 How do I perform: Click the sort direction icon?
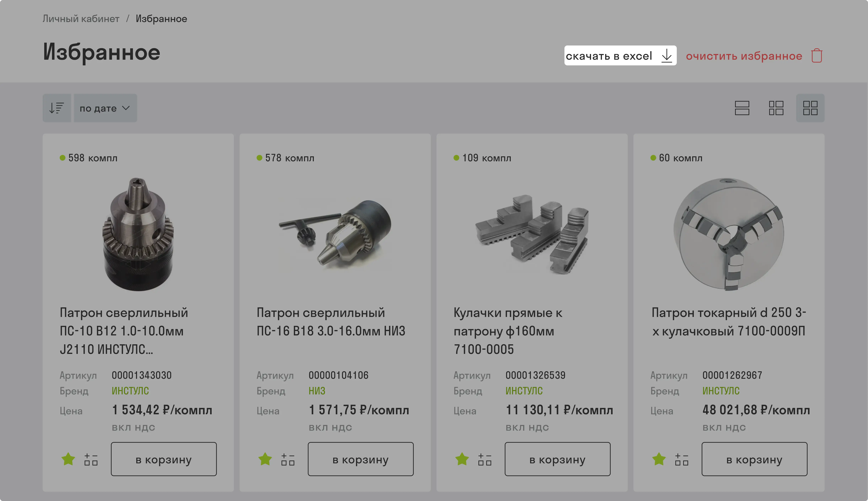[57, 108]
